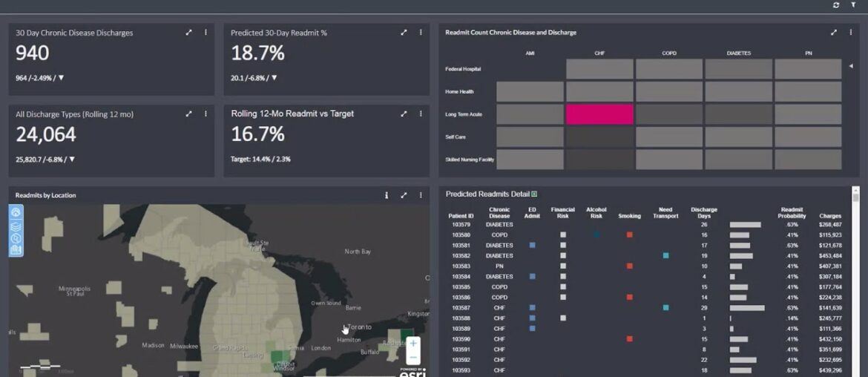868x377 pixels.
Task: Click the map home extent button
Action: (x=16, y=212)
